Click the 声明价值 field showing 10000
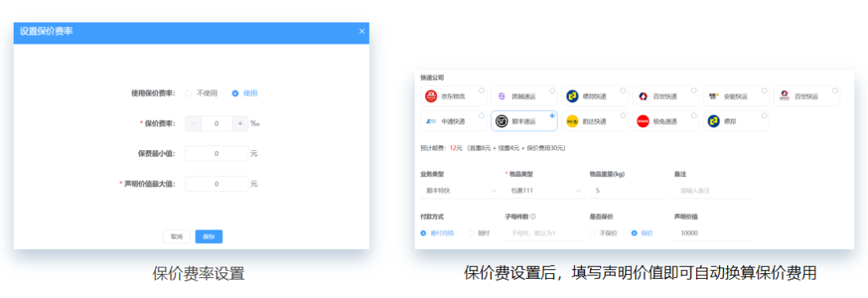The image size is (868, 298). (x=713, y=233)
